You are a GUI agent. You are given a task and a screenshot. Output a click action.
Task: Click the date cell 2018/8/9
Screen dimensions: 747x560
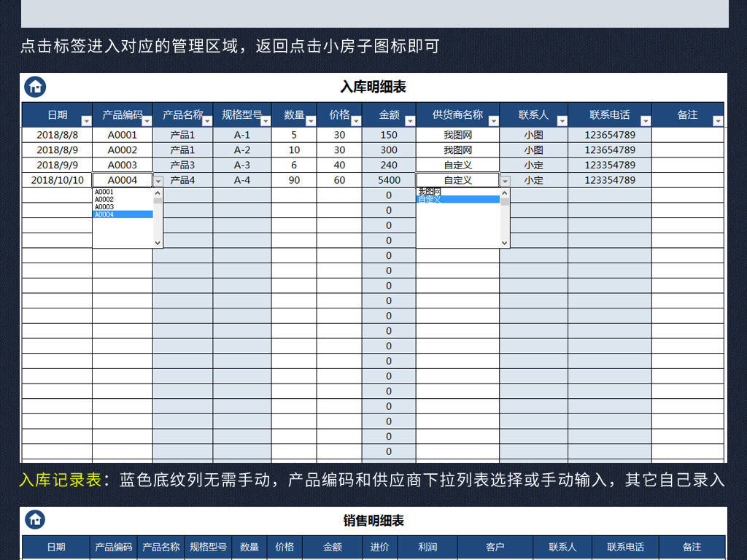click(x=57, y=150)
